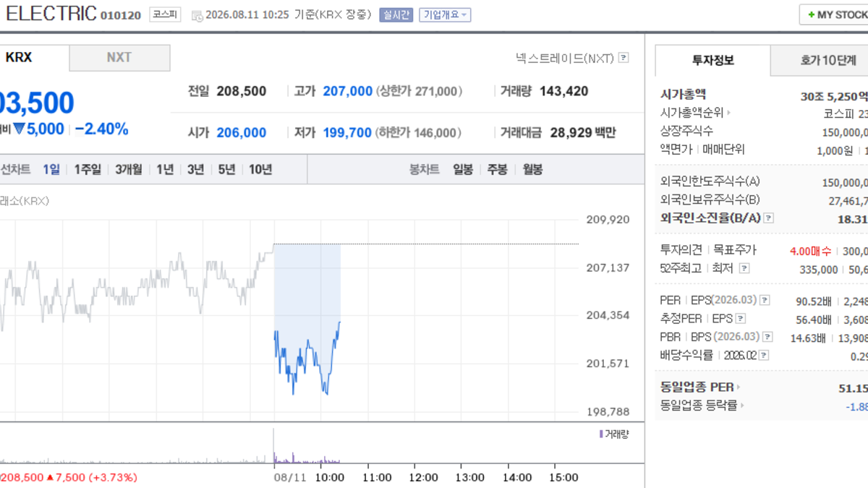Switch to the NXT tab
Screen dimensions: 868x488
click(x=119, y=58)
